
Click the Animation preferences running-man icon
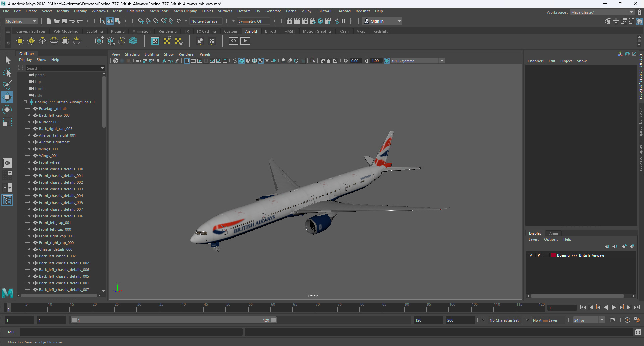coord(637,320)
